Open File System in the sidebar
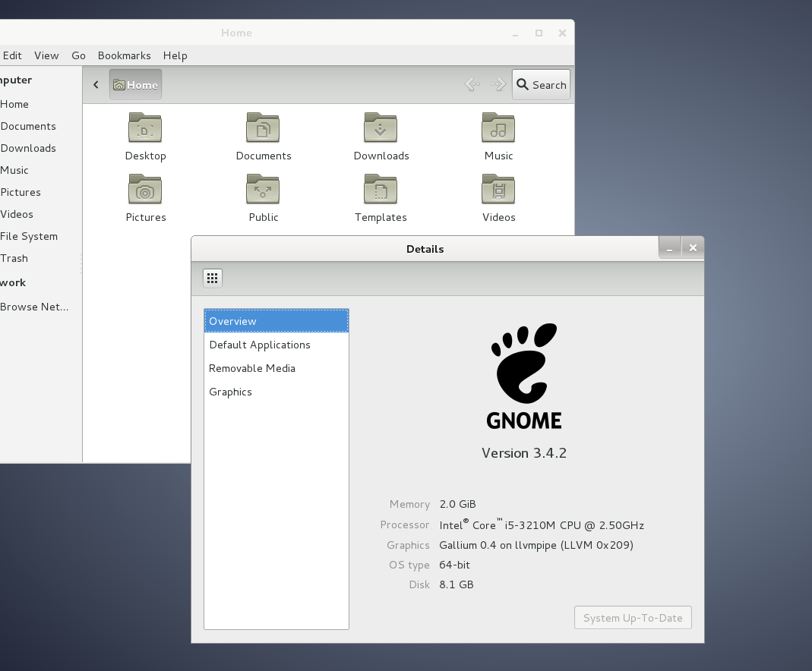This screenshot has height=671, width=812. [x=40, y=236]
